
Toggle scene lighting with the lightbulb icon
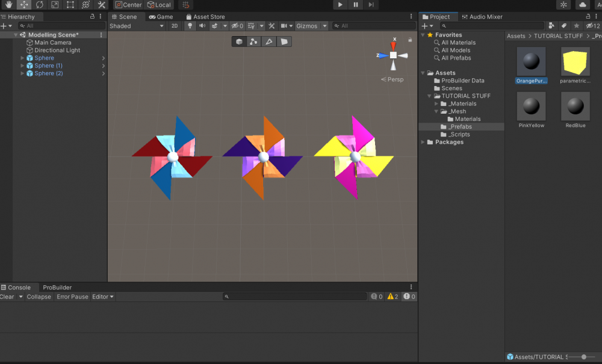tap(190, 26)
